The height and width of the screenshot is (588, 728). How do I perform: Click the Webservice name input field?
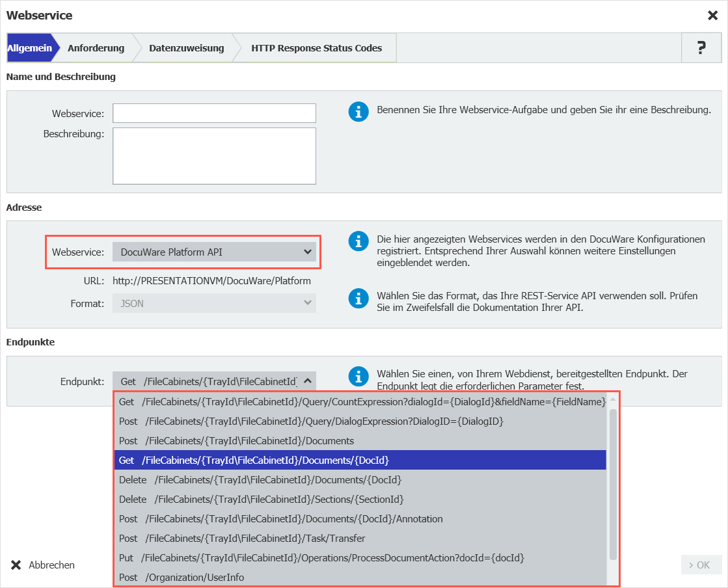click(214, 113)
